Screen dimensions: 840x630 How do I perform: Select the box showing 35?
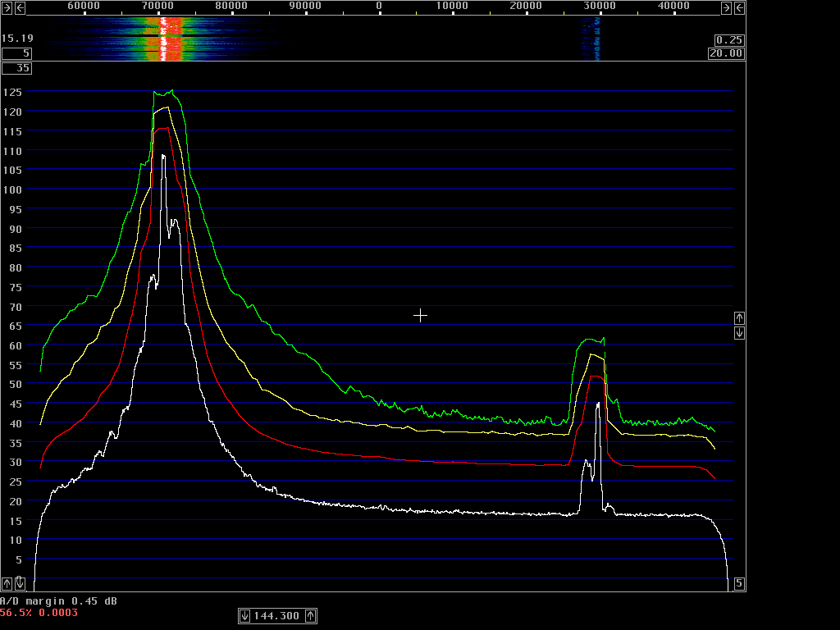(x=16, y=68)
